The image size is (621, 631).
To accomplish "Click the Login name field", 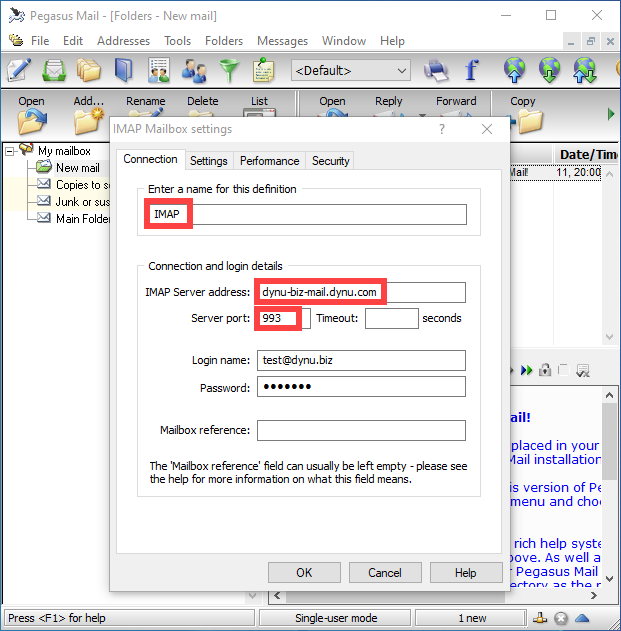I will (361, 360).
